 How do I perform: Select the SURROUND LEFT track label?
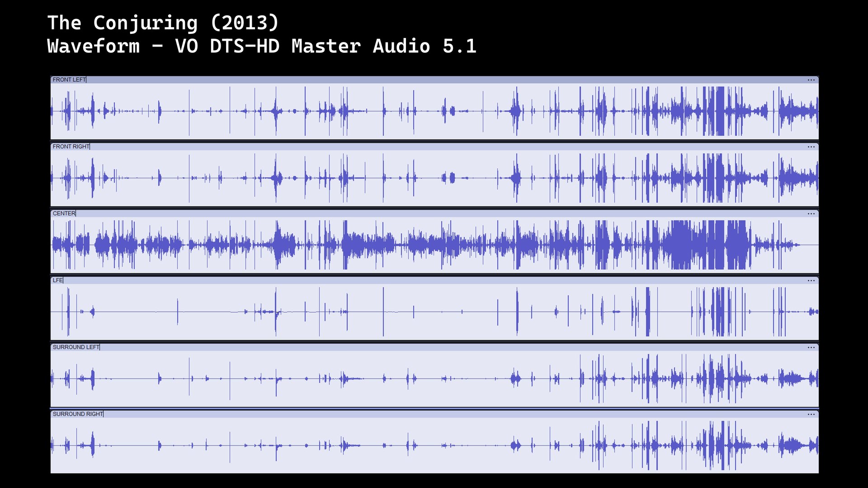tap(76, 347)
